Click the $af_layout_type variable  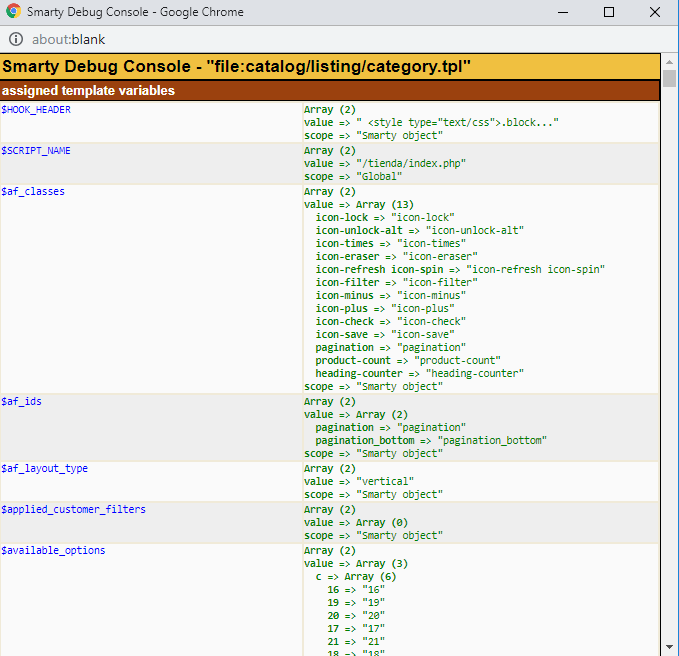pos(45,468)
